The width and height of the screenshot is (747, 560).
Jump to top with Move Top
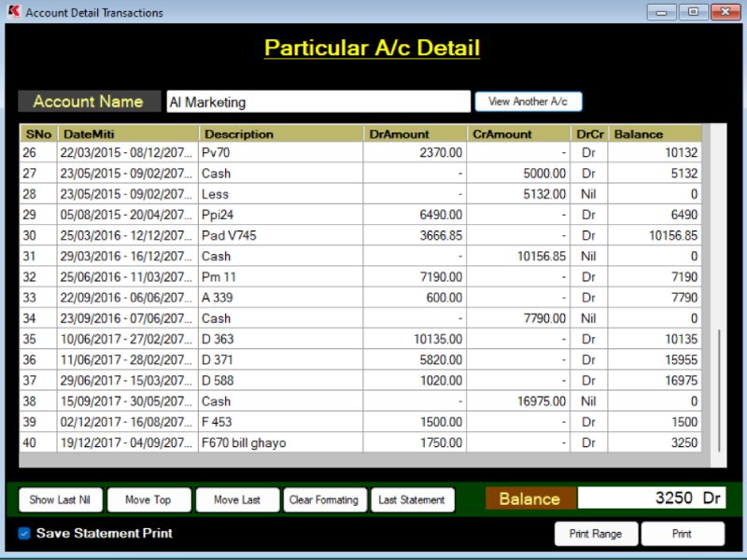pyautogui.click(x=148, y=500)
